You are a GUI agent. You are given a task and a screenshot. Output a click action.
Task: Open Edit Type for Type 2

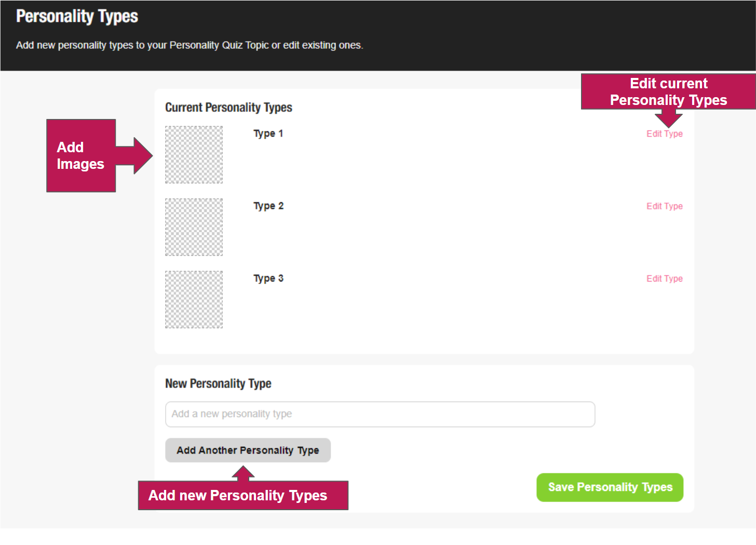tap(664, 206)
